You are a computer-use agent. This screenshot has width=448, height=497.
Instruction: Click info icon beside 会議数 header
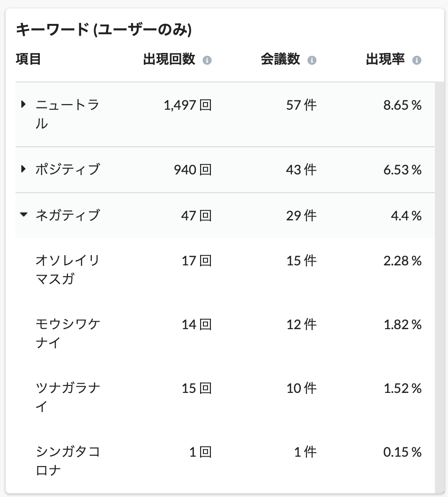[x=312, y=60]
